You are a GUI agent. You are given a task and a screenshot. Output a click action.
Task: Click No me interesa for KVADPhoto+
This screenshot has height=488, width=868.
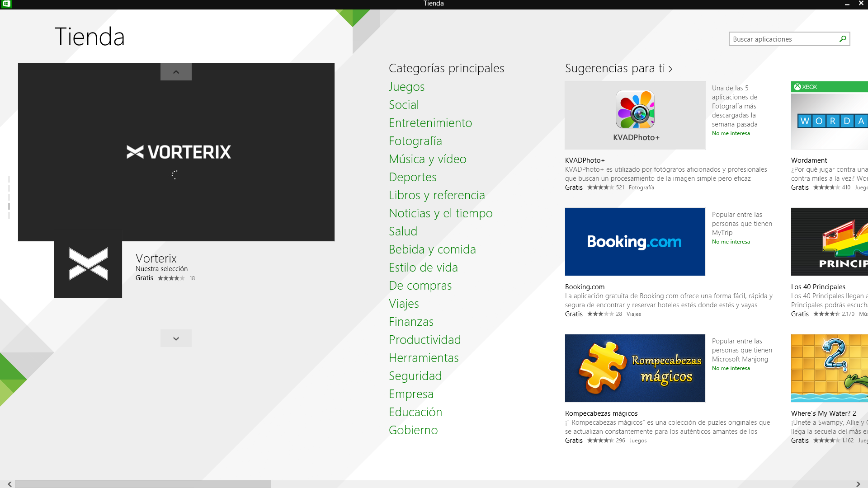[x=731, y=133]
